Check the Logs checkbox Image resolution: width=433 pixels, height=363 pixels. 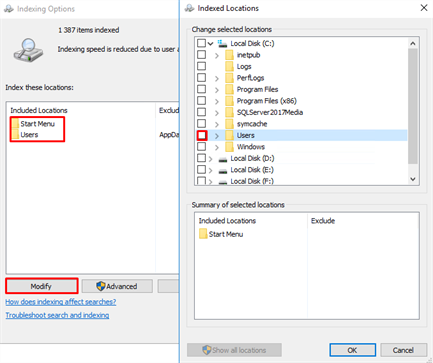pos(201,66)
